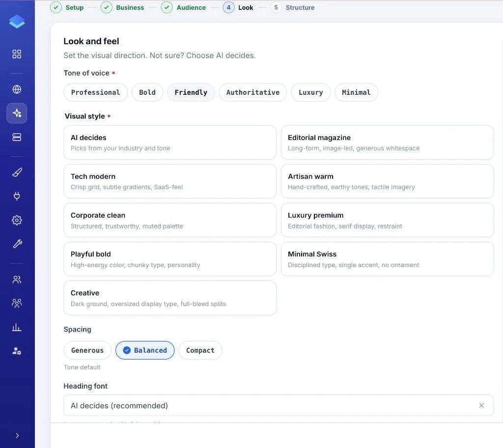Image resolution: width=503 pixels, height=448 pixels.
Task: Expand the sidebar with the chevron arrow
Action: pyautogui.click(x=17, y=436)
